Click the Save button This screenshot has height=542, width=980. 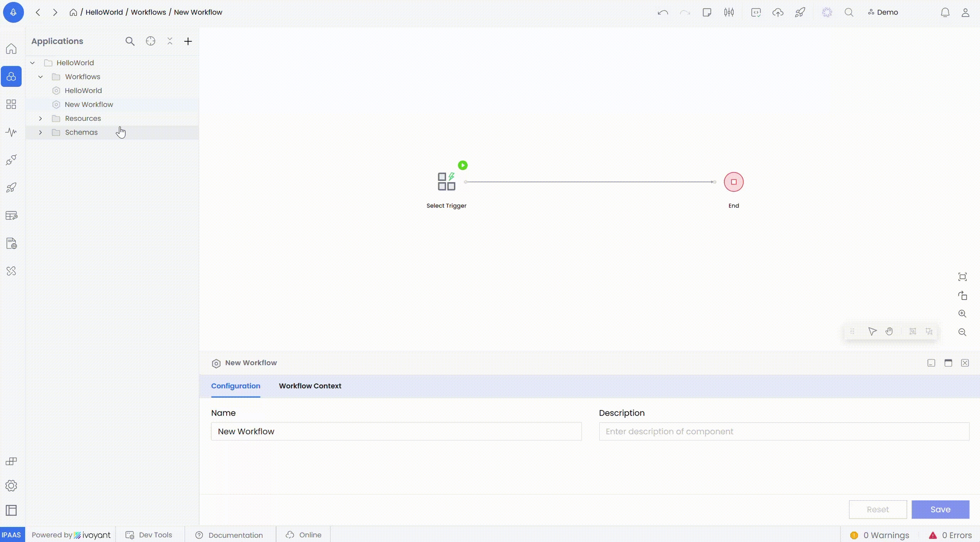click(x=940, y=510)
